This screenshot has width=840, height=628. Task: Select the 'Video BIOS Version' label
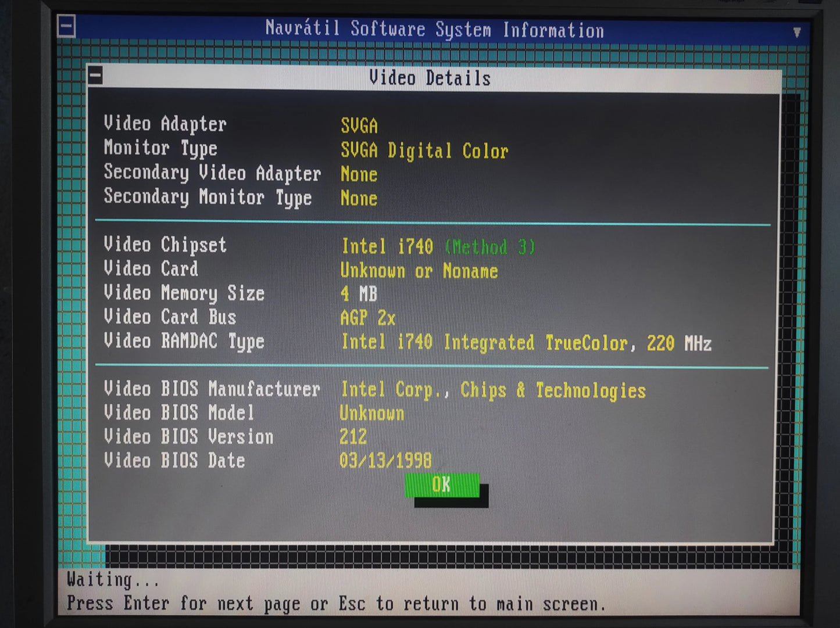click(x=188, y=436)
